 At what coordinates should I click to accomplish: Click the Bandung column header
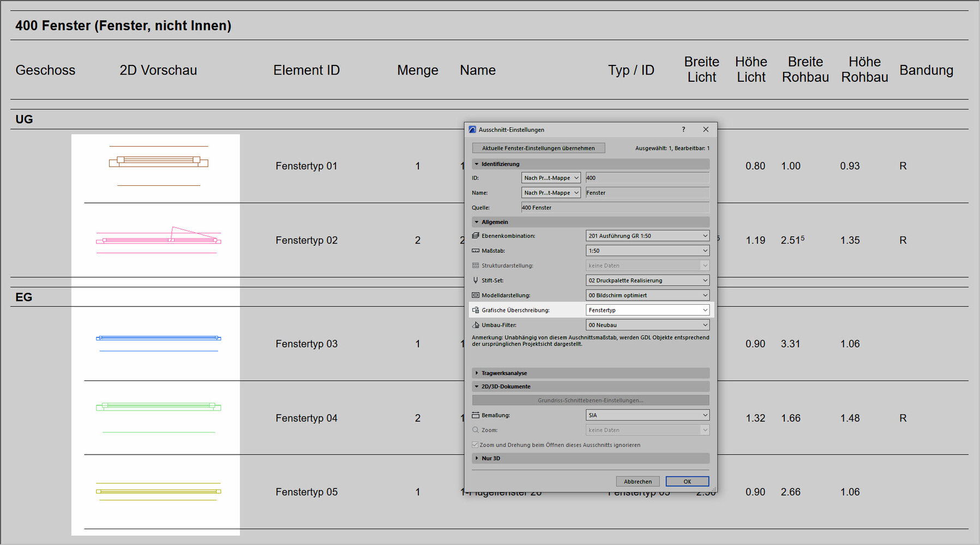(927, 70)
